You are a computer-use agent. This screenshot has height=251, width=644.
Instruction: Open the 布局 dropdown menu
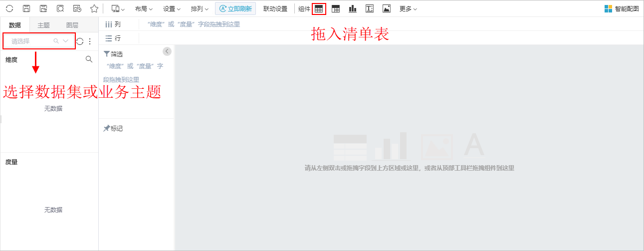(144, 8)
